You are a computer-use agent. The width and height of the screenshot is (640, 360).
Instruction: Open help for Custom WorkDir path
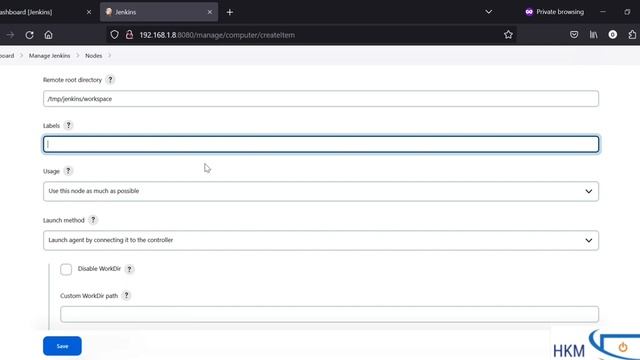[127, 296]
